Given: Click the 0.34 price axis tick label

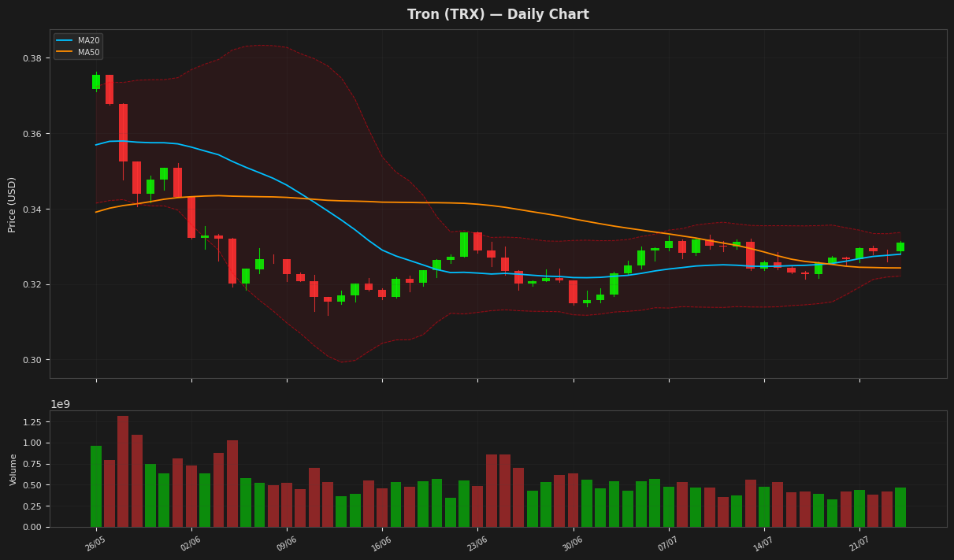Looking at the screenshot, I should [32, 210].
